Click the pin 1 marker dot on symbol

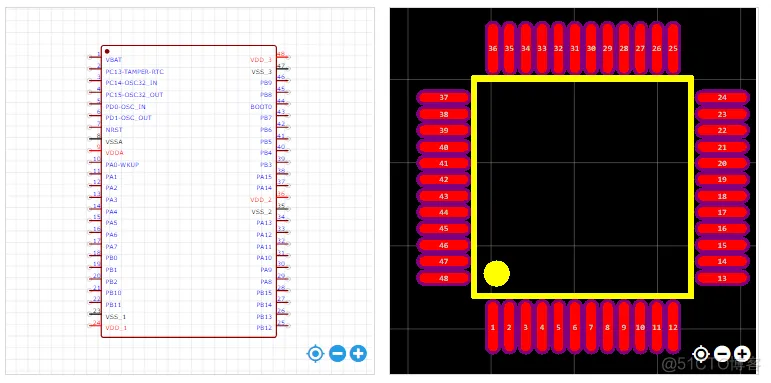(x=107, y=51)
